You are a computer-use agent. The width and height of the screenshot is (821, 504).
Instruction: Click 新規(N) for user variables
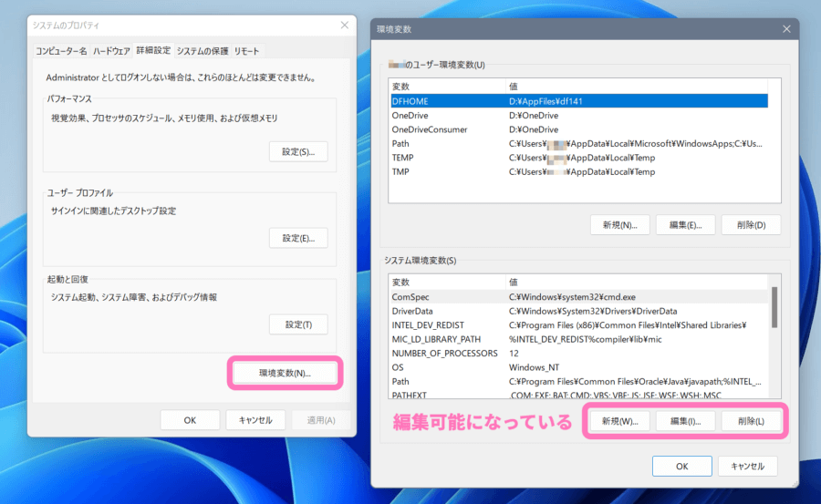pyautogui.click(x=619, y=225)
